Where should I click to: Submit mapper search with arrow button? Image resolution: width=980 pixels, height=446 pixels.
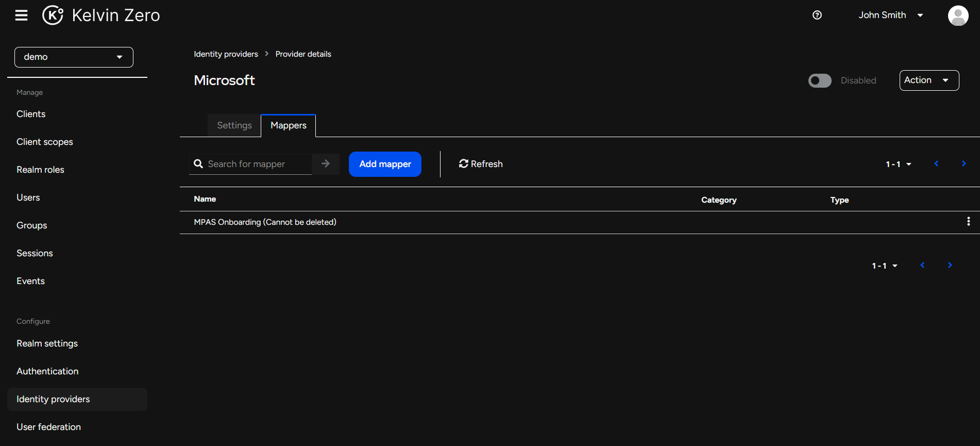point(326,164)
